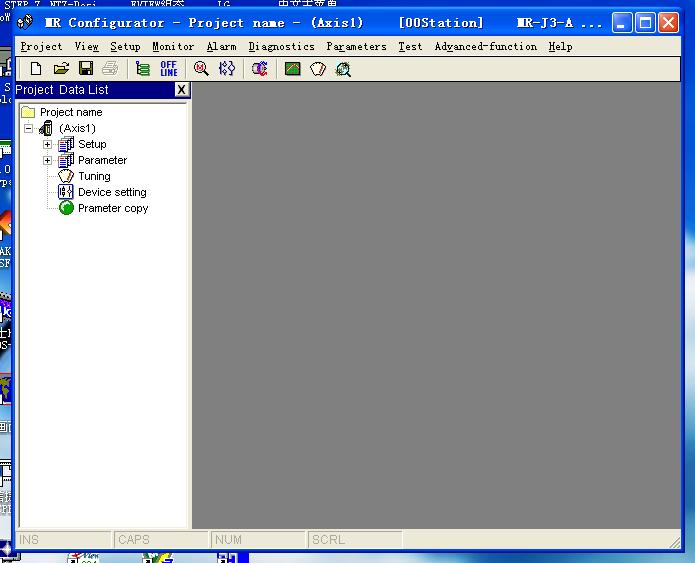
Task: Open the Diagnostics menu
Action: 281,46
